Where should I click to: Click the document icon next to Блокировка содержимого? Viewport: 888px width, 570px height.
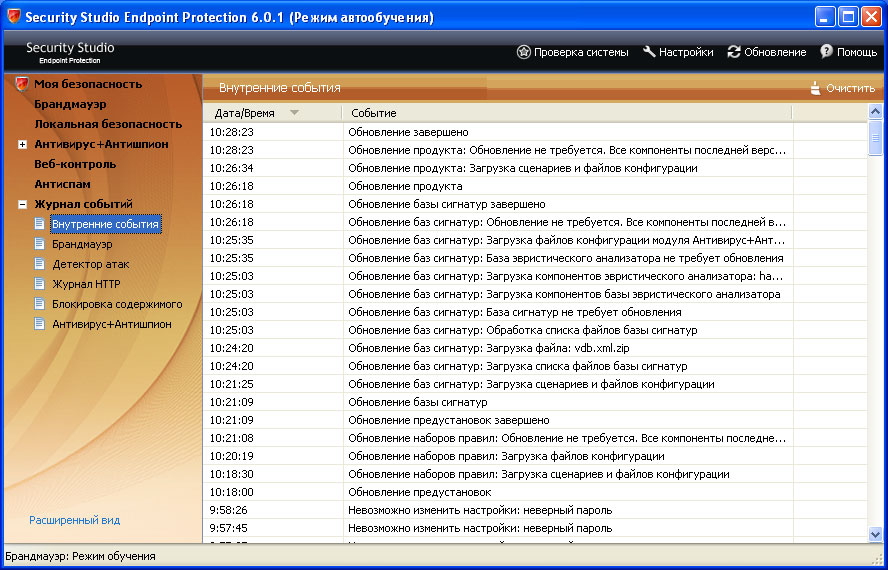pyautogui.click(x=39, y=304)
